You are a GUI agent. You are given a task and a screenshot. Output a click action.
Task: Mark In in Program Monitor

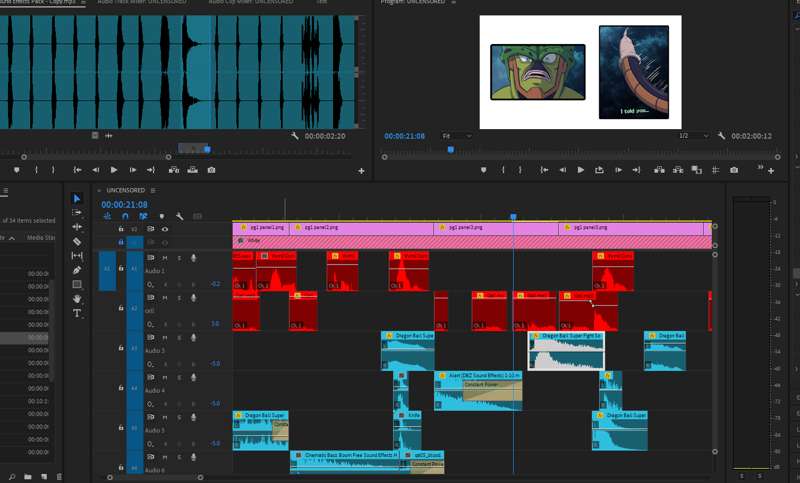coord(503,170)
